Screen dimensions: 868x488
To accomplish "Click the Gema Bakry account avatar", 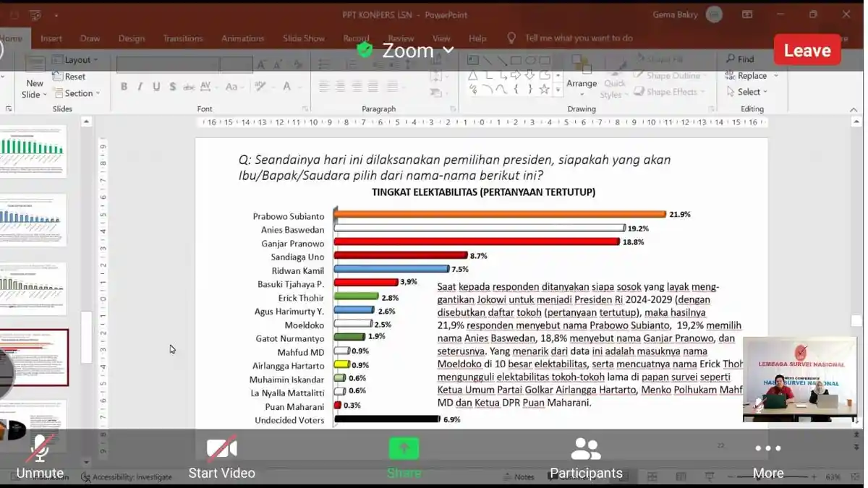I will tap(714, 14).
